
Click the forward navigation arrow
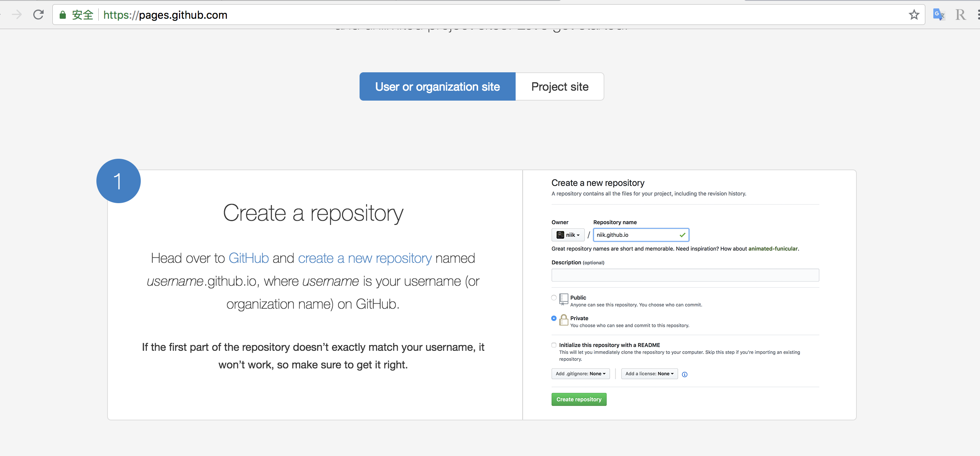[17, 15]
